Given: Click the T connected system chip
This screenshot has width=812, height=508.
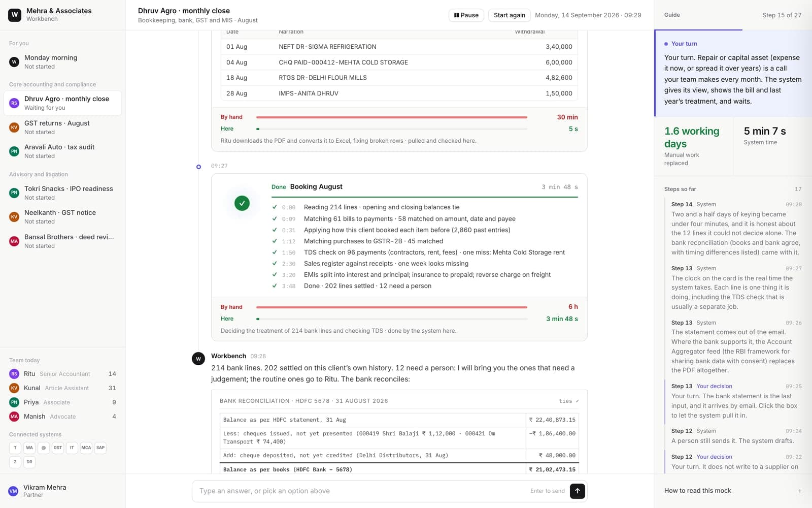Looking at the screenshot, I should click(15, 448).
